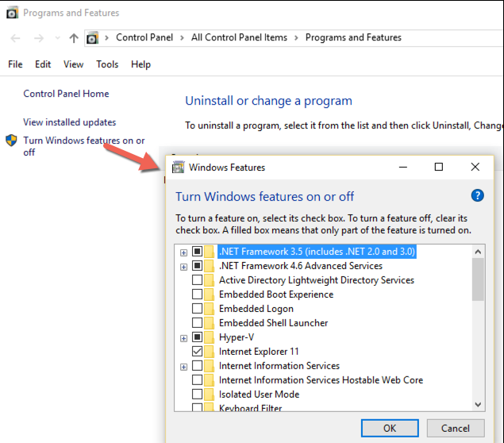Cancel the Windows Features dialog
504x443 pixels.
pyautogui.click(x=455, y=428)
